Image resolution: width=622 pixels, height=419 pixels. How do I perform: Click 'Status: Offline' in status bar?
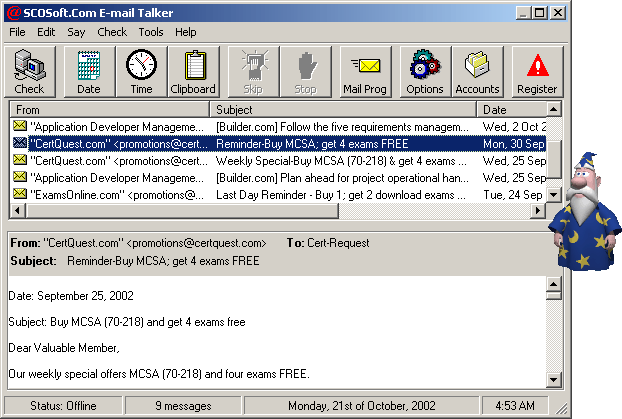[x=63, y=406]
